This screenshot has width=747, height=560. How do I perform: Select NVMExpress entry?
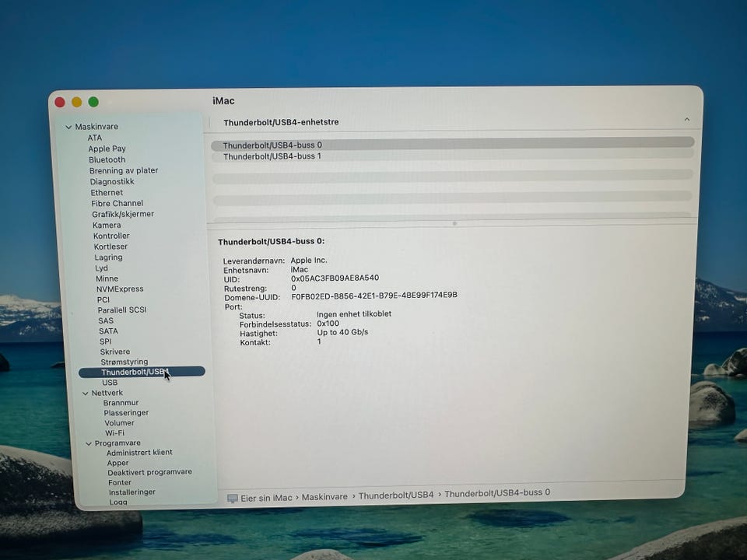pyautogui.click(x=120, y=289)
